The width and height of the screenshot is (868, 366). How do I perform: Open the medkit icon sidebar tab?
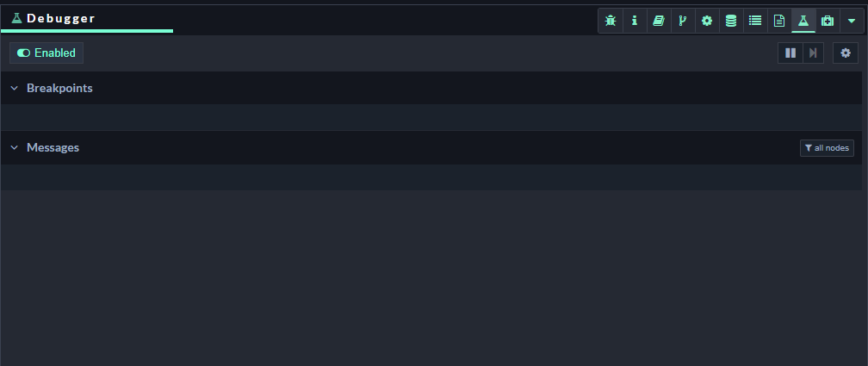828,21
